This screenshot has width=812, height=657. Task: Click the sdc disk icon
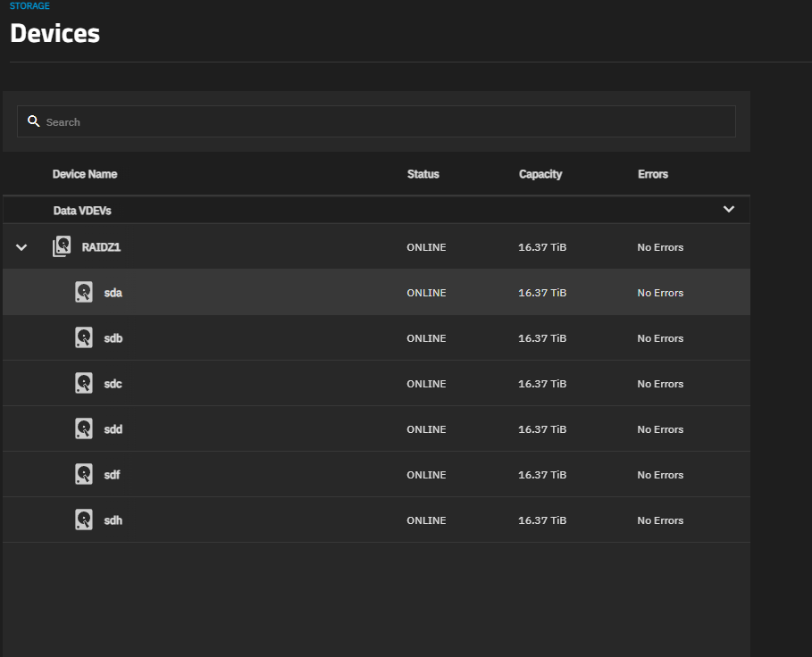pyautogui.click(x=84, y=384)
